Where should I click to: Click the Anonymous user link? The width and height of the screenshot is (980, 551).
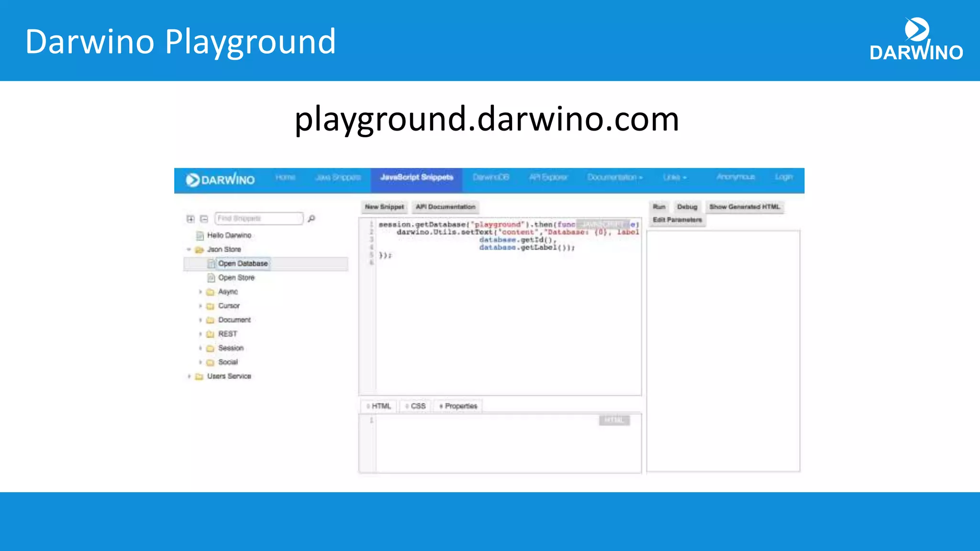(735, 177)
